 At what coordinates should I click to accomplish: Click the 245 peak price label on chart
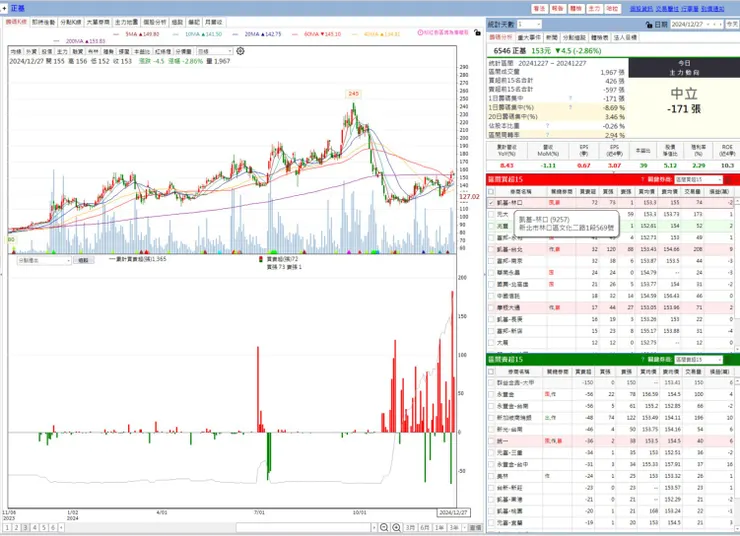(x=353, y=93)
